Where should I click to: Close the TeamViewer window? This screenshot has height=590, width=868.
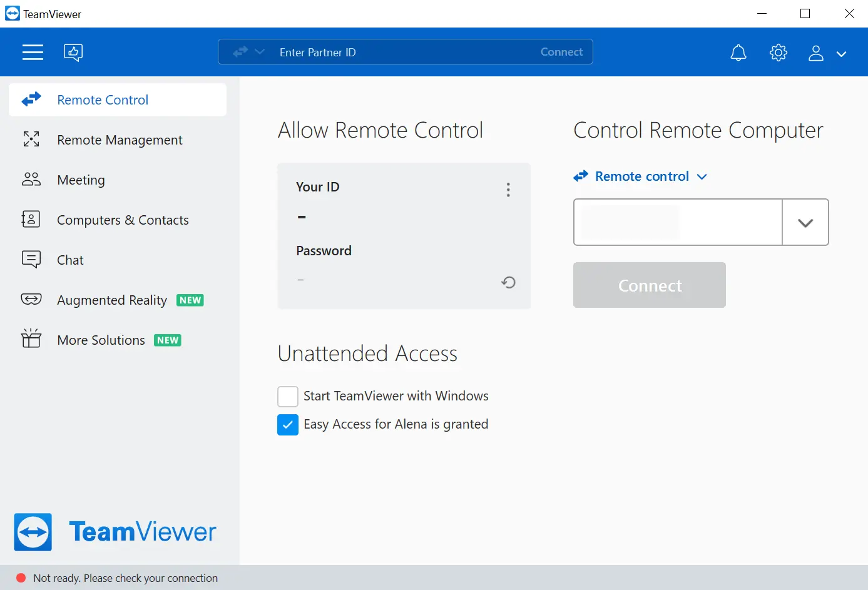pos(849,14)
